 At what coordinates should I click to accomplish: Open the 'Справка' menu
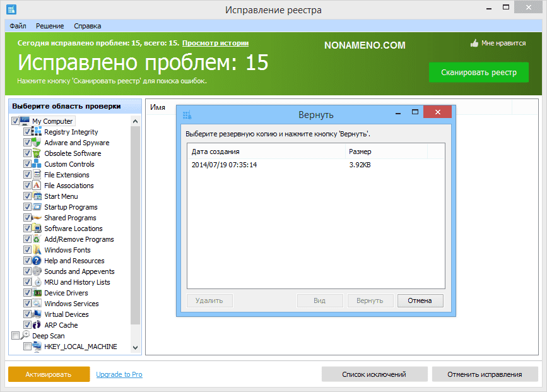coord(87,26)
